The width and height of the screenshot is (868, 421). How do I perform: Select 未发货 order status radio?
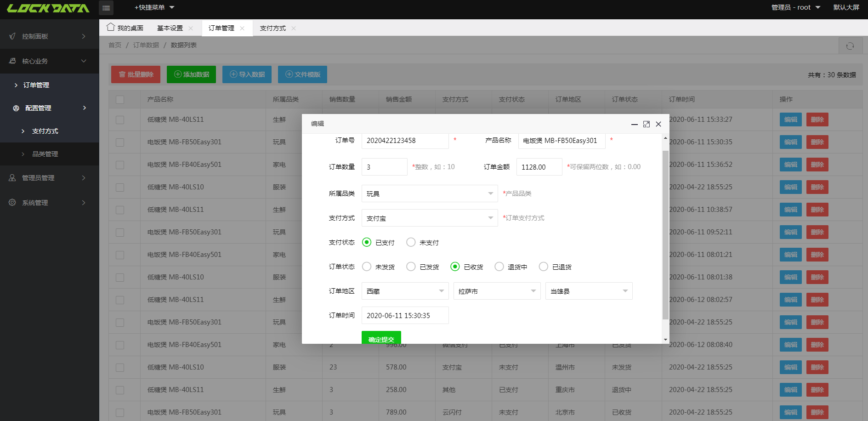367,267
